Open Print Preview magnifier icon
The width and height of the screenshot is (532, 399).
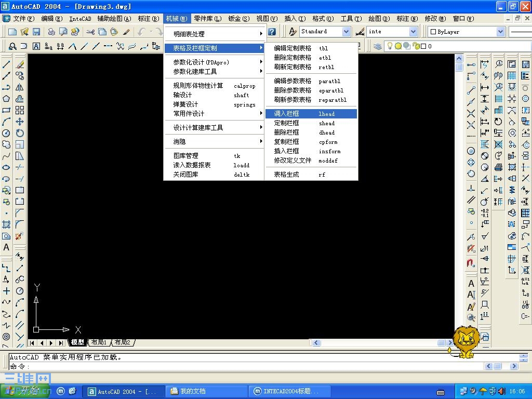63,32
